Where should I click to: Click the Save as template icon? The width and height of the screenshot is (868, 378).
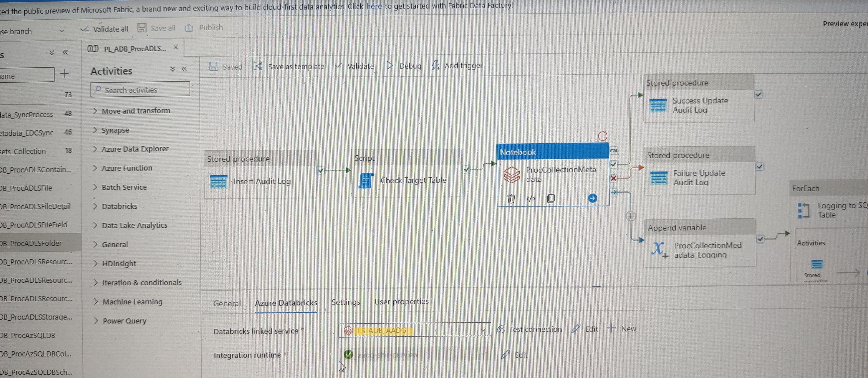(258, 66)
